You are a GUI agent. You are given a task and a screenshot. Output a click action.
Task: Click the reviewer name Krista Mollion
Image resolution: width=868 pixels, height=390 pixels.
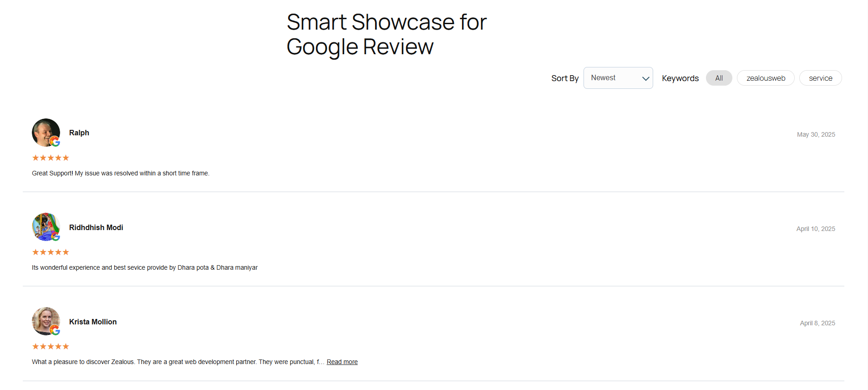pyautogui.click(x=93, y=322)
